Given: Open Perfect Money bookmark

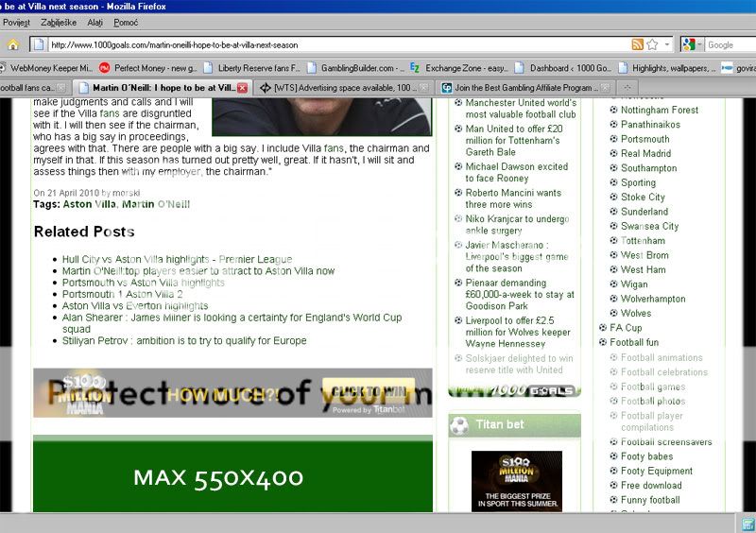Looking at the screenshot, I should [x=148, y=68].
